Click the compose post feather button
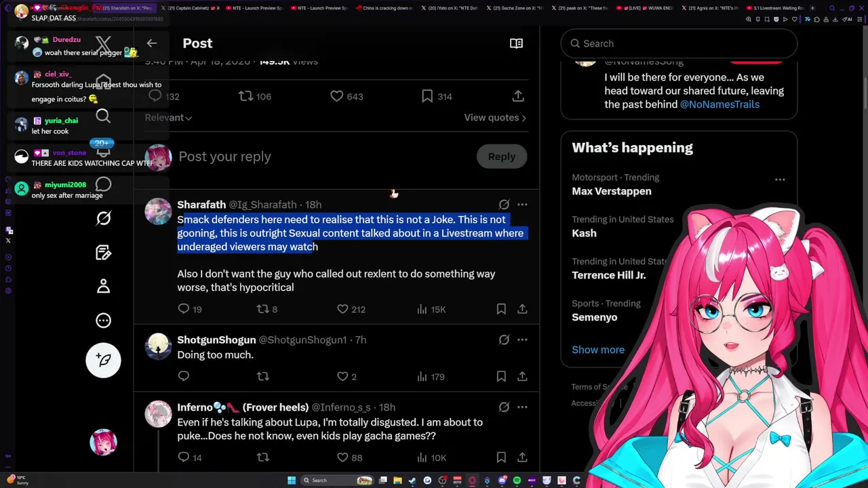This screenshot has height=488, width=868. point(103,360)
